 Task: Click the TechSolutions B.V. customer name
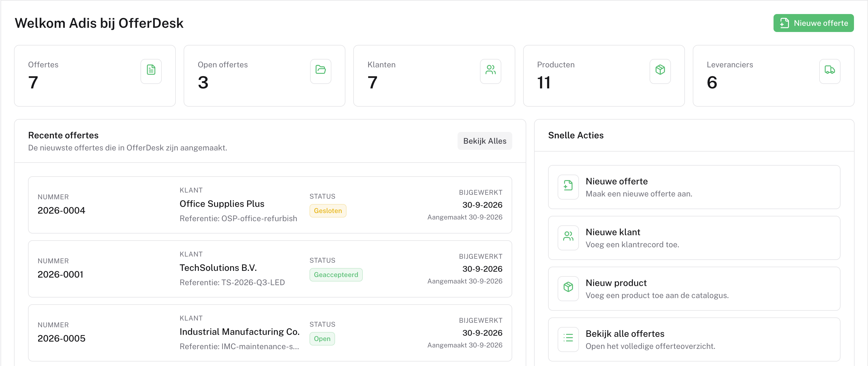[218, 268]
